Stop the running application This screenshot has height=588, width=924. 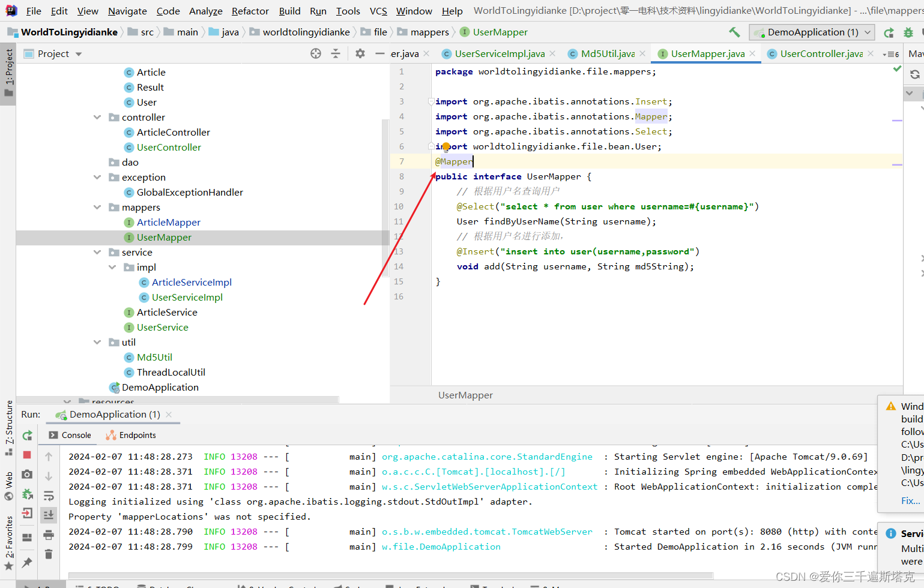pos(26,455)
